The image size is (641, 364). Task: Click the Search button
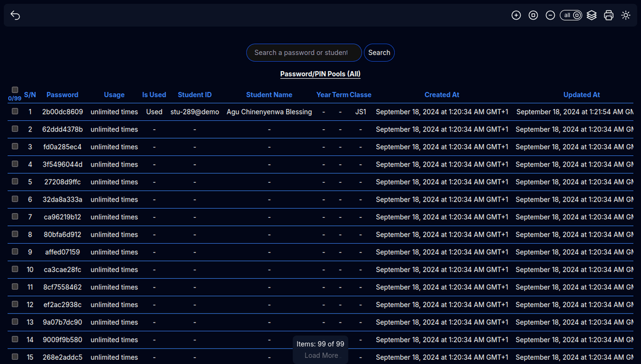tap(379, 53)
